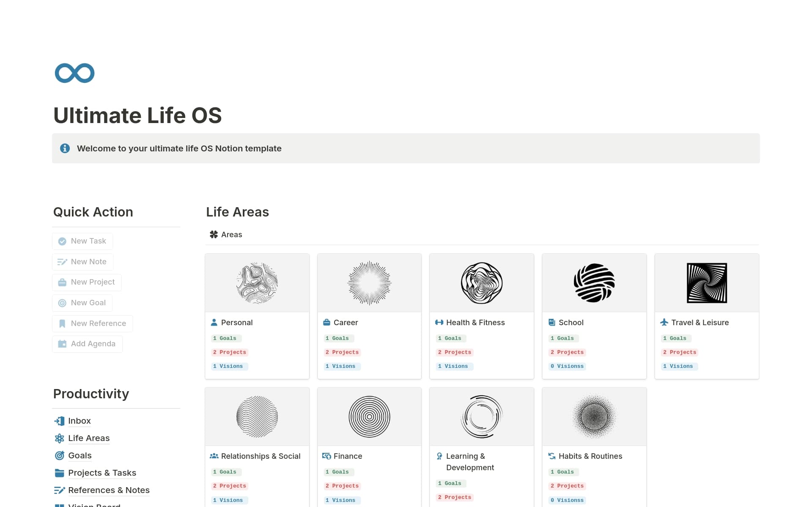Click '2 Projects' tag on Career card

pos(342,352)
